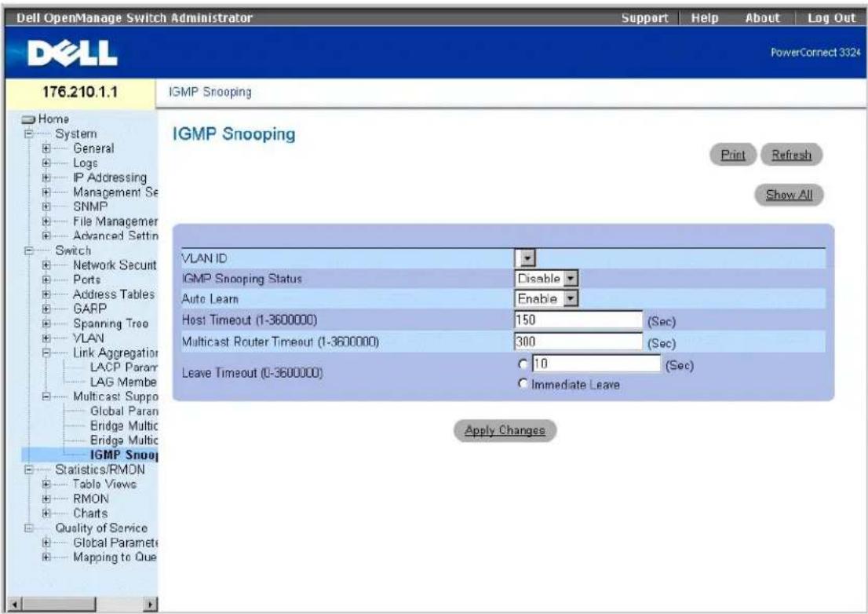This screenshot has height=614, width=868.
Task: Click the right scroll arrow of tree pane
Action: 150,604
